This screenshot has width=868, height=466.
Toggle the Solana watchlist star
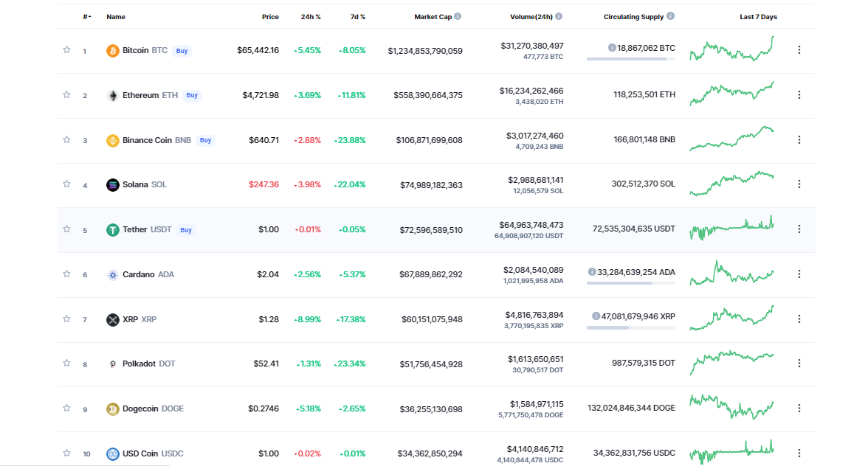coord(66,184)
